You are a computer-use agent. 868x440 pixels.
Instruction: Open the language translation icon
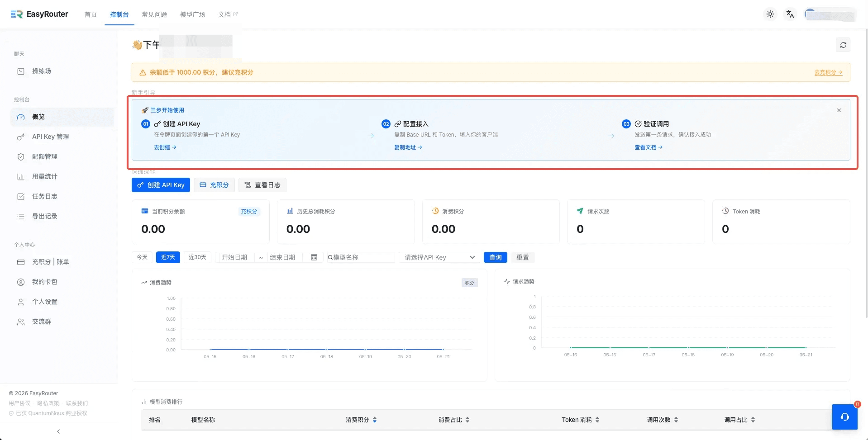[x=790, y=14]
